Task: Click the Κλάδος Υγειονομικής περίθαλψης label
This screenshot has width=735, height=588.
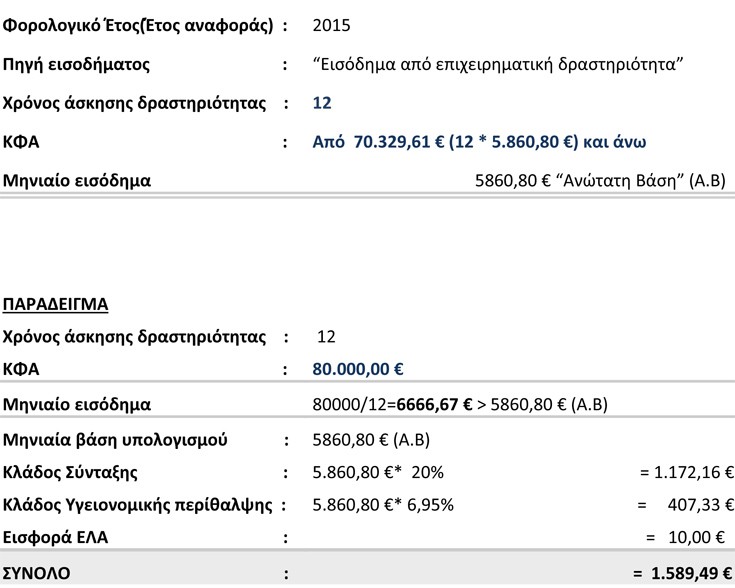Action: click(x=137, y=505)
